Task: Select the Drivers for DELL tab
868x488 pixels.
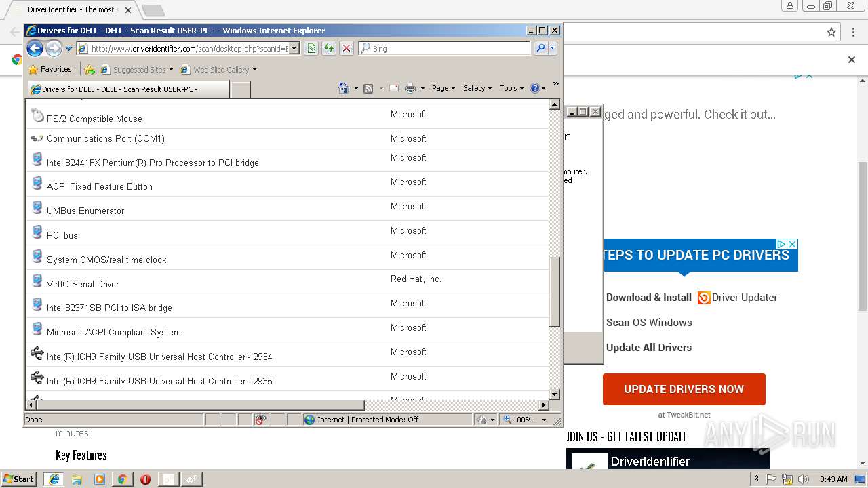Action: (127, 89)
